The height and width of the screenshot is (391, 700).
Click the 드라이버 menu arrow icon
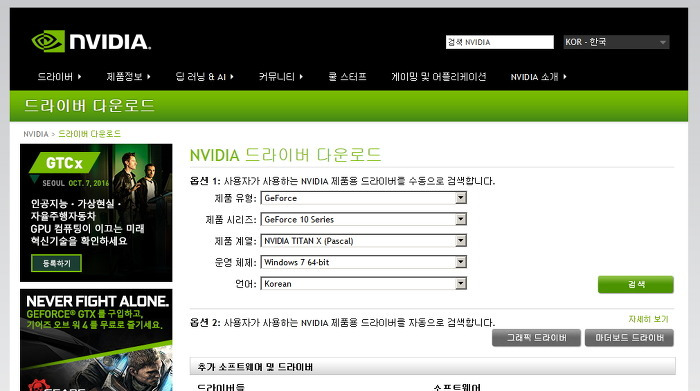(x=79, y=77)
